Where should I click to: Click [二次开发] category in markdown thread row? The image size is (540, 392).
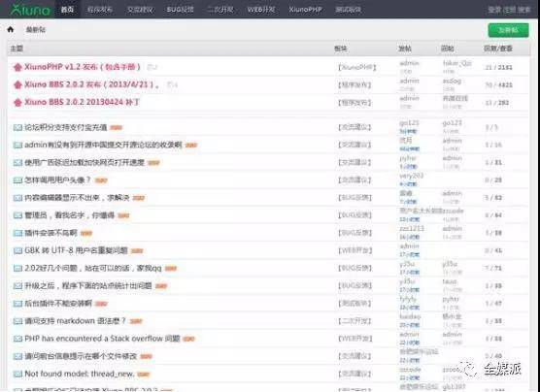pyautogui.click(x=354, y=321)
